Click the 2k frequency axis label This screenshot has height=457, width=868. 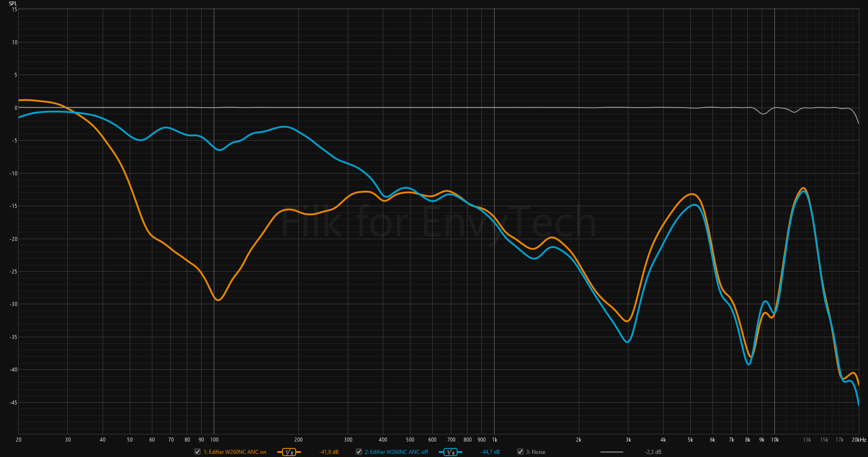(579, 440)
